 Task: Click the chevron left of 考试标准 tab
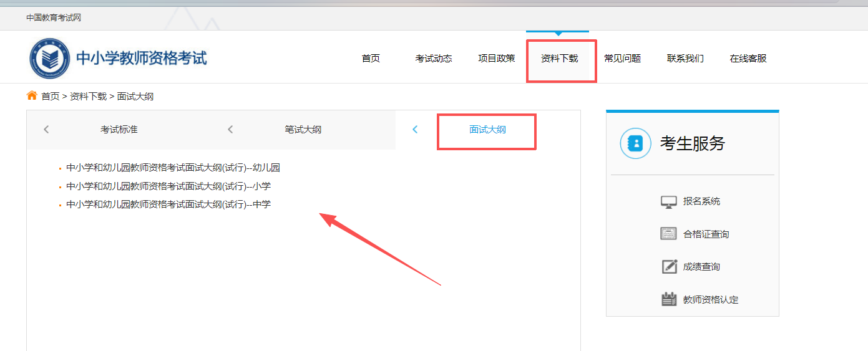[x=46, y=130]
